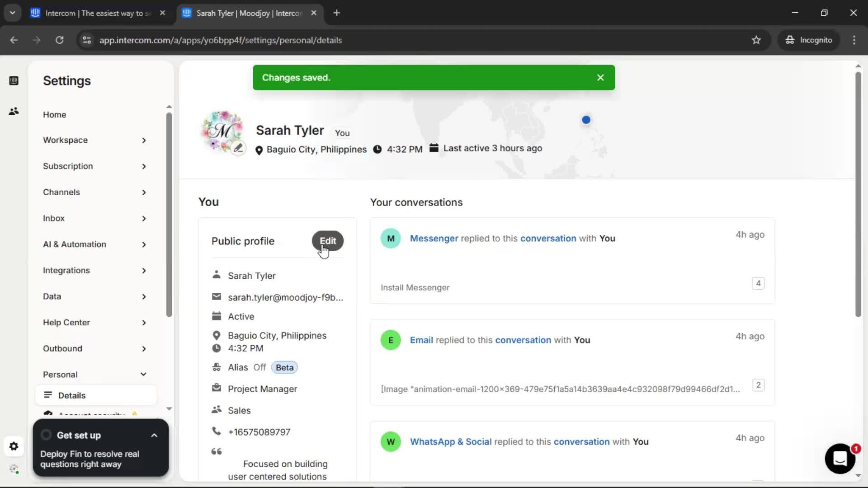
Task: Click the Get set up progress circle
Action: point(46,435)
